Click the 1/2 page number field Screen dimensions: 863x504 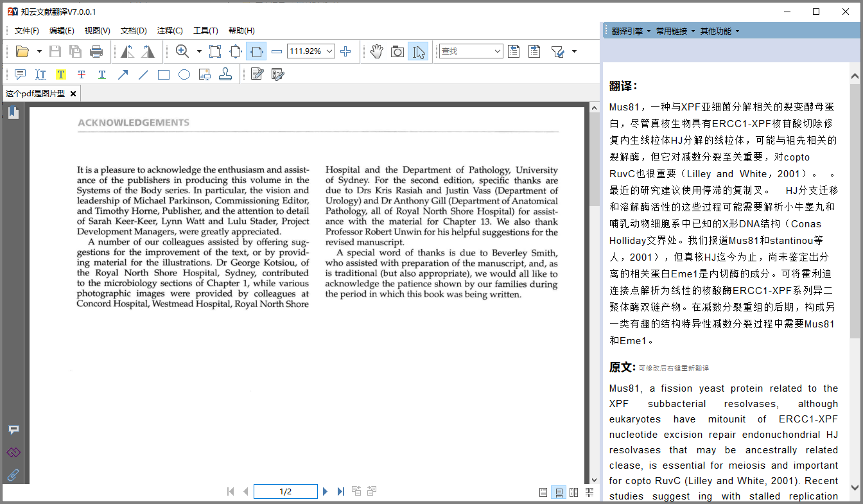click(x=286, y=492)
